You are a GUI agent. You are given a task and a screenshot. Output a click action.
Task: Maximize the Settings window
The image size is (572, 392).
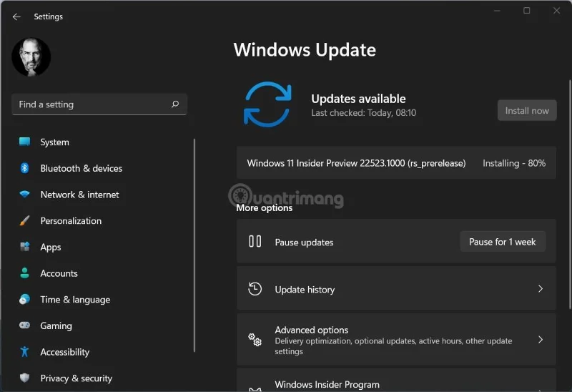coord(527,11)
